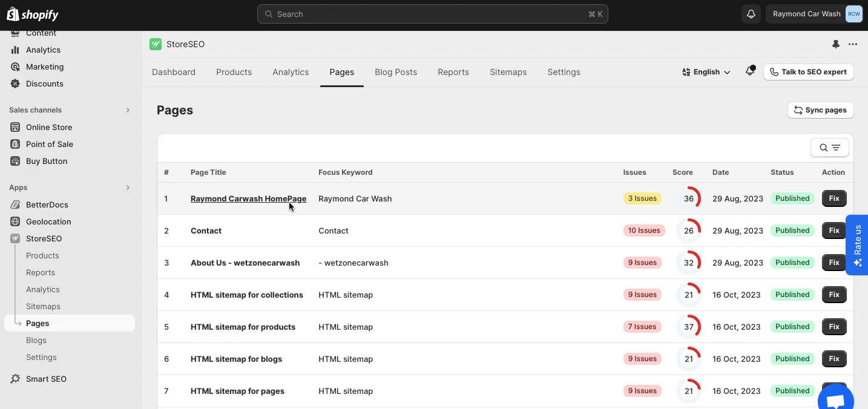Image resolution: width=868 pixels, height=409 pixels.
Task: Fix HTML sitemap for products row
Action: pyautogui.click(x=834, y=327)
